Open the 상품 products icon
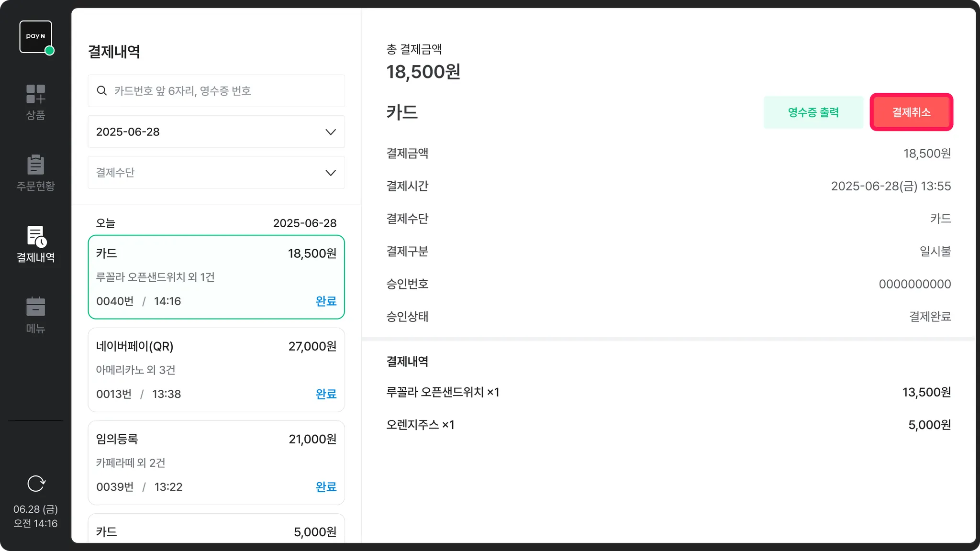This screenshot has height=551, width=980. point(35,94)
